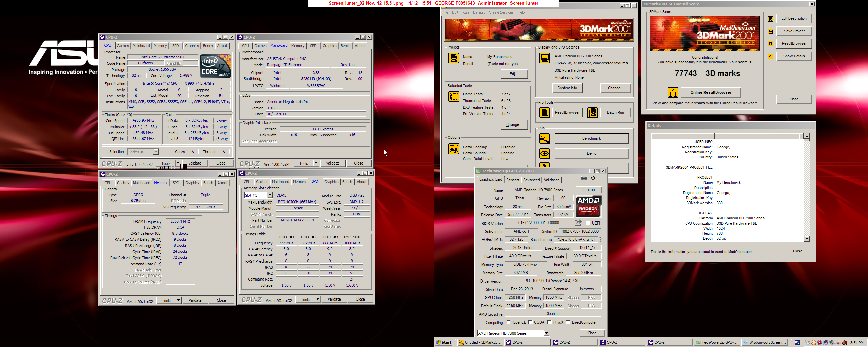Click the Batch Run button
This screenshot has width=868, height=347.
click(615, 112)
